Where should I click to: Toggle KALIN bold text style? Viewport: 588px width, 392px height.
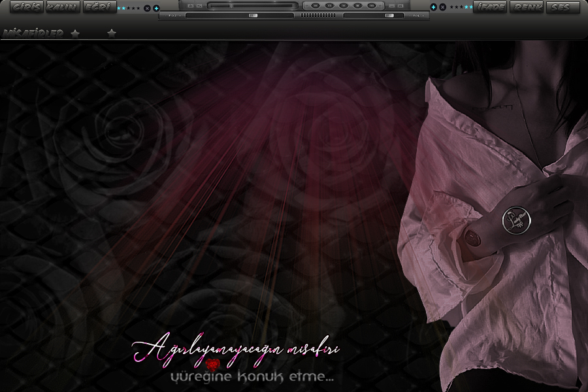pos(63,7)
